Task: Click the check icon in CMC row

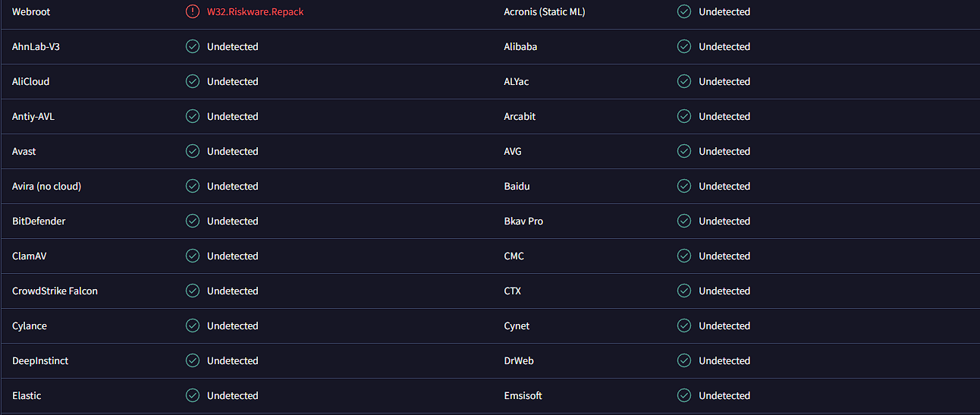Action: (x=684, y=256)
